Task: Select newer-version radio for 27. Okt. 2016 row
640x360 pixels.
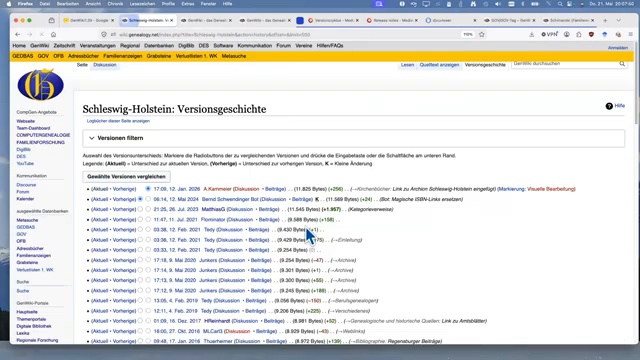Action: coord(148,331)
